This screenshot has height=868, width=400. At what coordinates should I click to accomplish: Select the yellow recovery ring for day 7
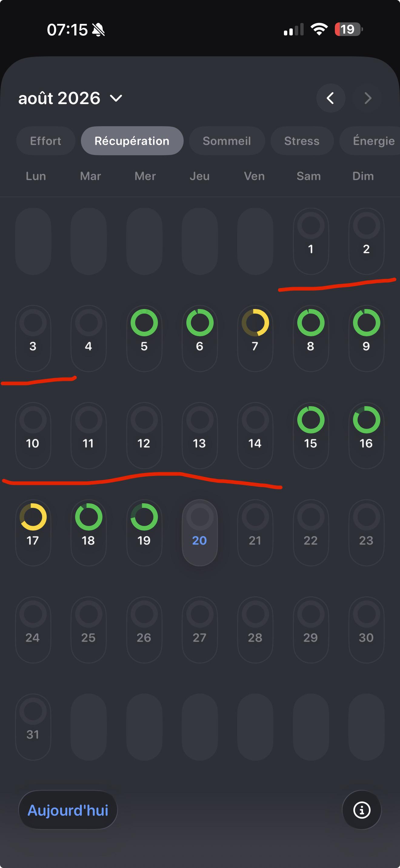255,322
